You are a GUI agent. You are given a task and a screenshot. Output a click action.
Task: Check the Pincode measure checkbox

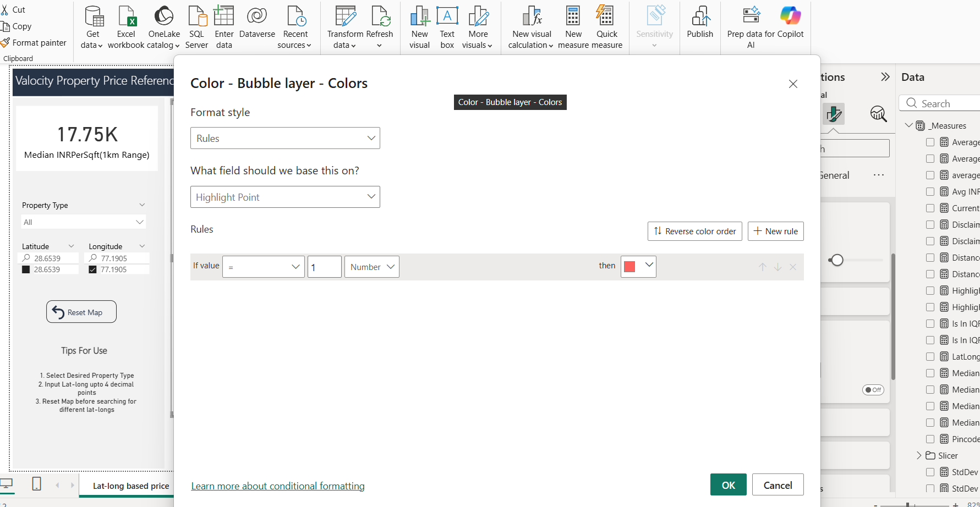click(x=930, y=439)
